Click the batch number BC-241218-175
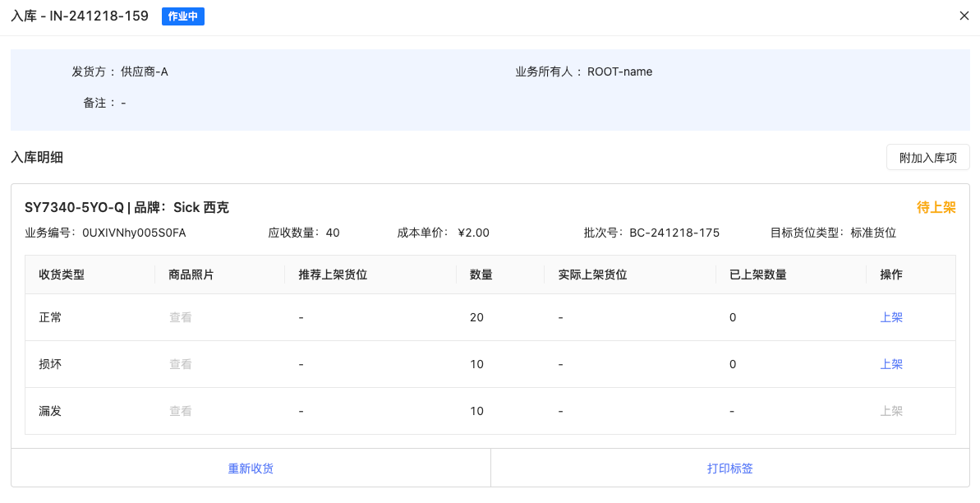 (x=674, y=233)
